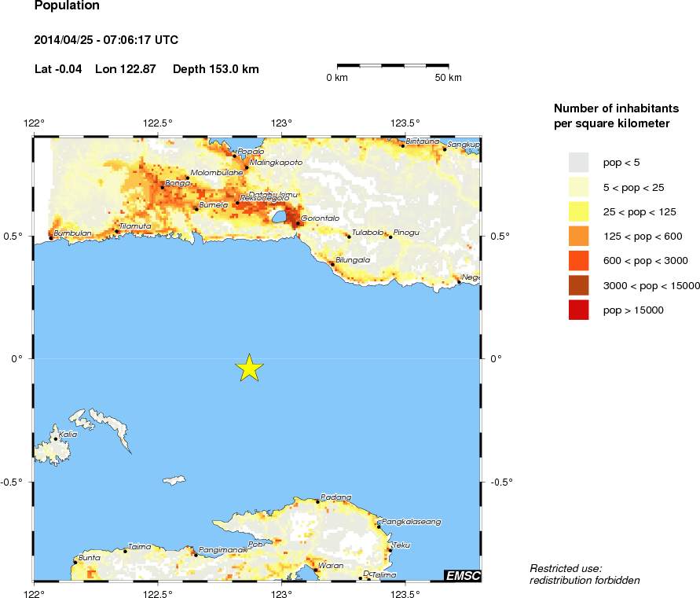Click the yellow '25 < pop < 125' swatch
The width and height of the screenshot is (700, 598).
click(578, 211)
